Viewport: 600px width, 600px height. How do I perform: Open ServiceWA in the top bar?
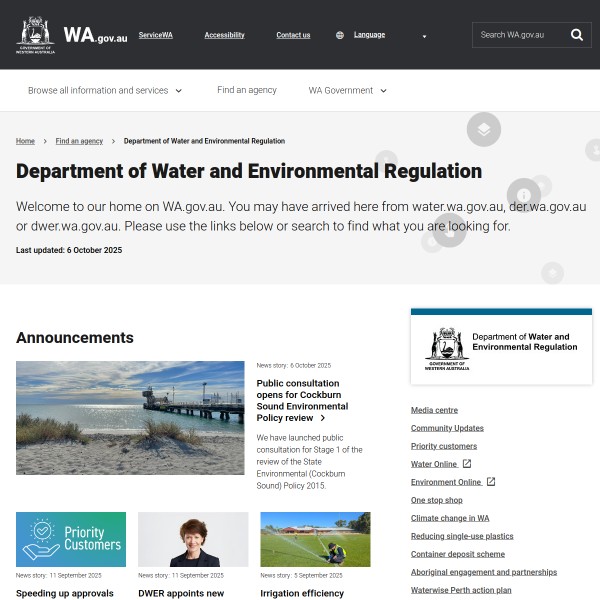155,35
